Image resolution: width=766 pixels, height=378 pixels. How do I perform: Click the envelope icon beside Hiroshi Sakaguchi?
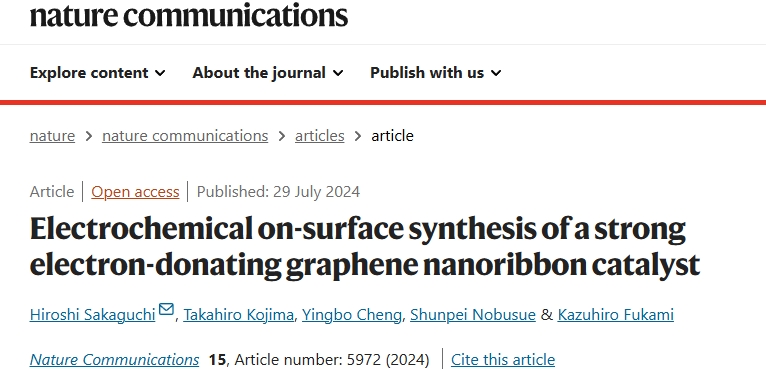point(166,309)
